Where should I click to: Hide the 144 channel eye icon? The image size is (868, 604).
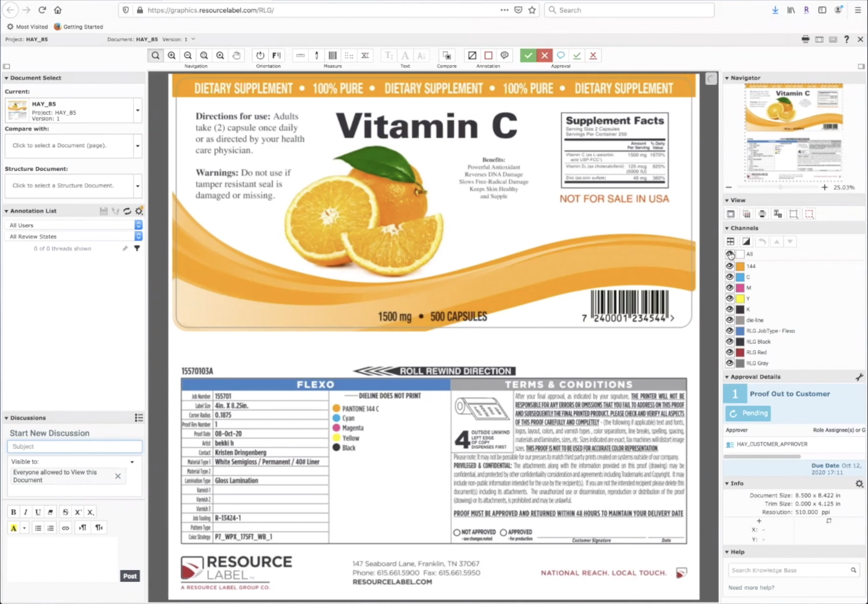pos(729,266)
